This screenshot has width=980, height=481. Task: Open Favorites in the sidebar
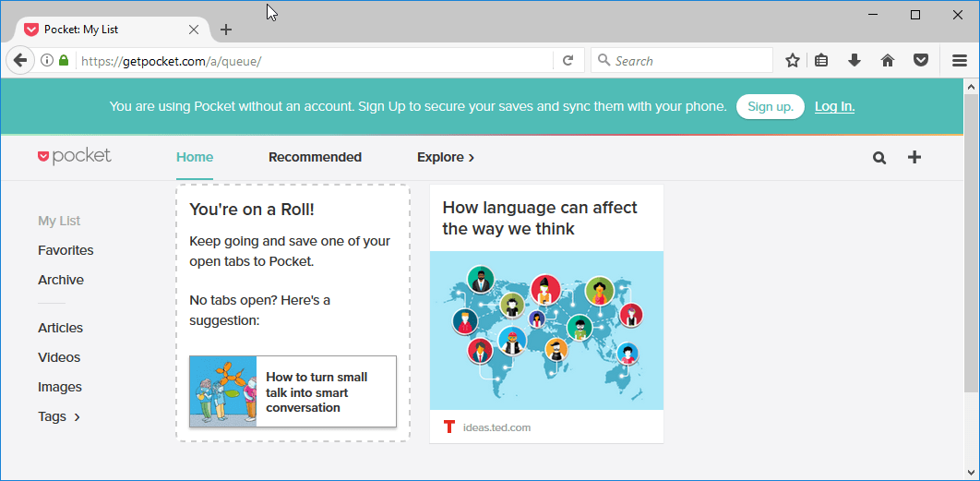tap(66, 250)
